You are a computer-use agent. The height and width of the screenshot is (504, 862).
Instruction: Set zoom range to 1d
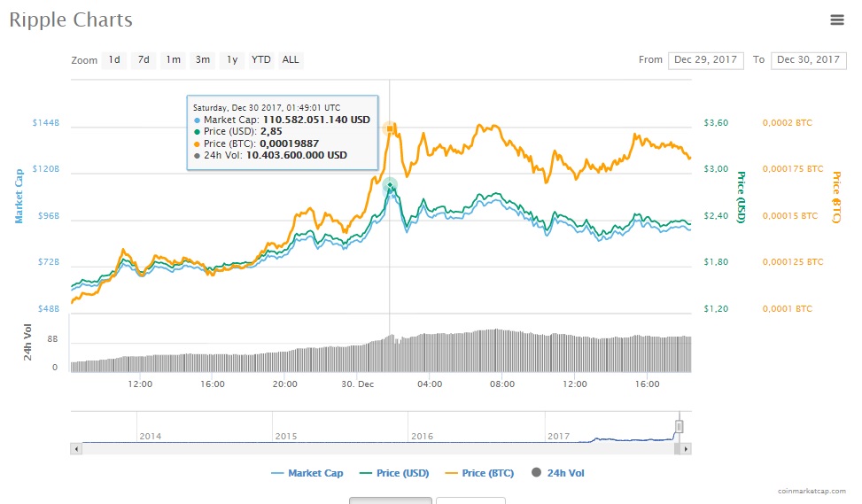pyautogui.click(x=114, y=60)
